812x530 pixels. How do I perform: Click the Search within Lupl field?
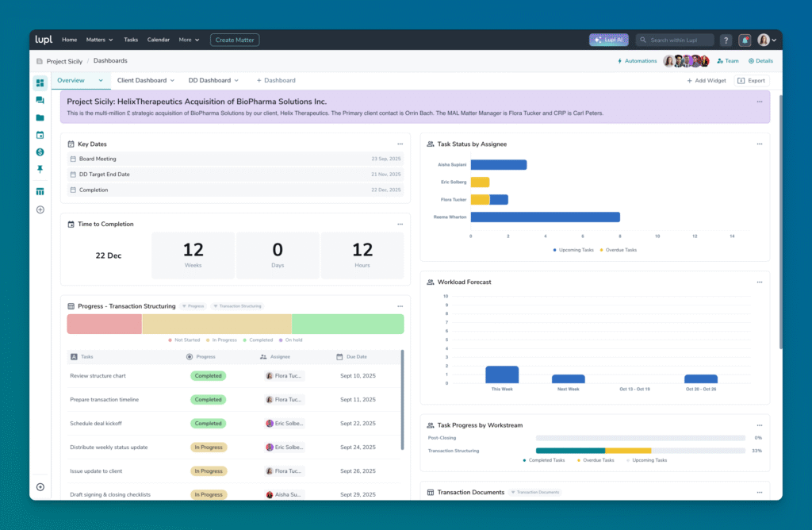point(675,40)
